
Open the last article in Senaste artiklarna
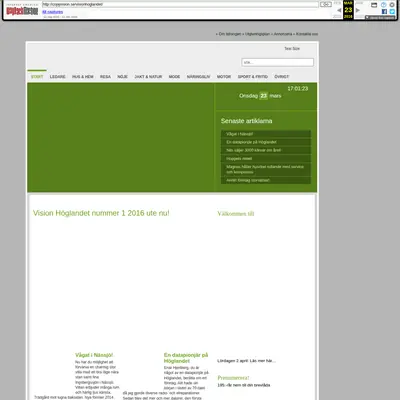pos(266,180)
